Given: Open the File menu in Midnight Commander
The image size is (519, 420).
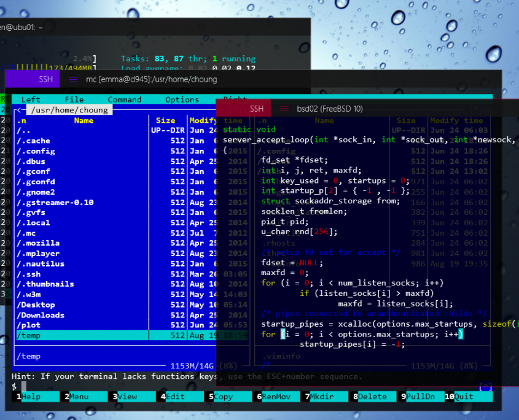Looking at the screenshot, I should tap(74, 99).
